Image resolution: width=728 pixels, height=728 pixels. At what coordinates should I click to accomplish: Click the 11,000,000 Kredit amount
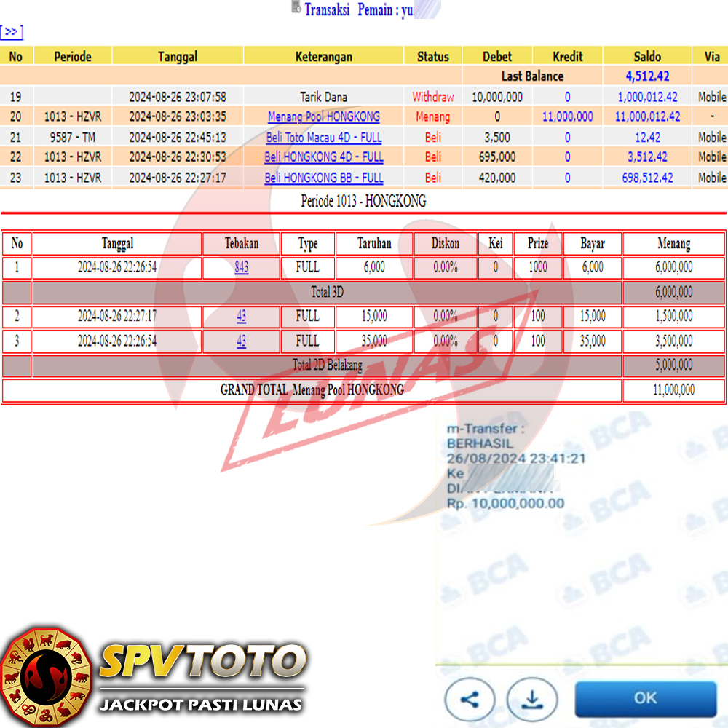[567, 116]
